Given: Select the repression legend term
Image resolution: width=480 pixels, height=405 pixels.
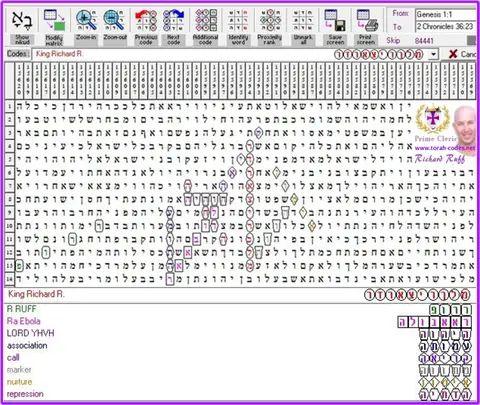Looking at the screenshot, I should pos(25,394).
